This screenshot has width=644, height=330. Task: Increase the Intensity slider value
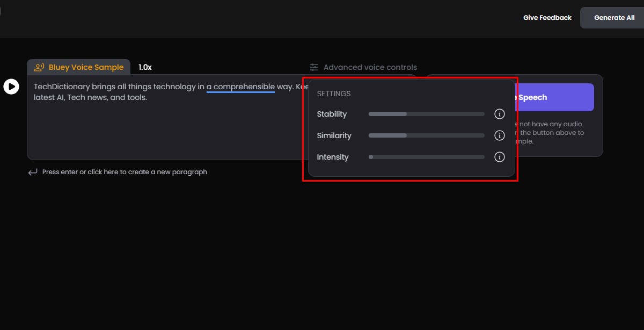(x=426, y=157)
